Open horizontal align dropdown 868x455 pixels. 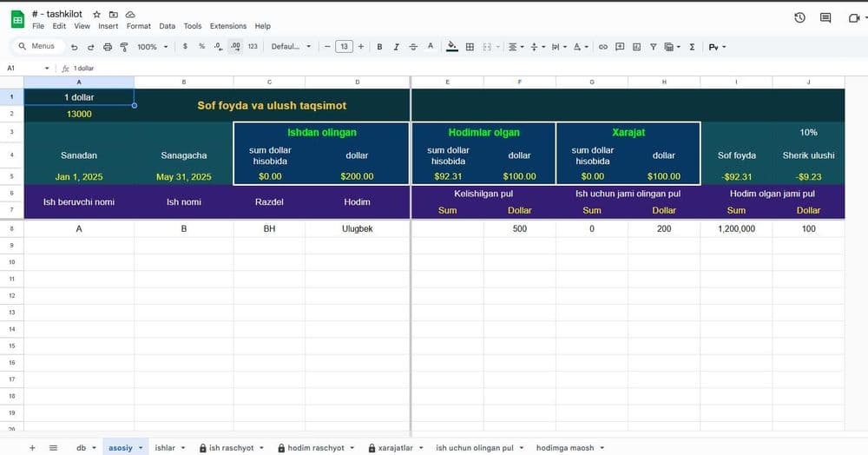click(x=516, y=47)
